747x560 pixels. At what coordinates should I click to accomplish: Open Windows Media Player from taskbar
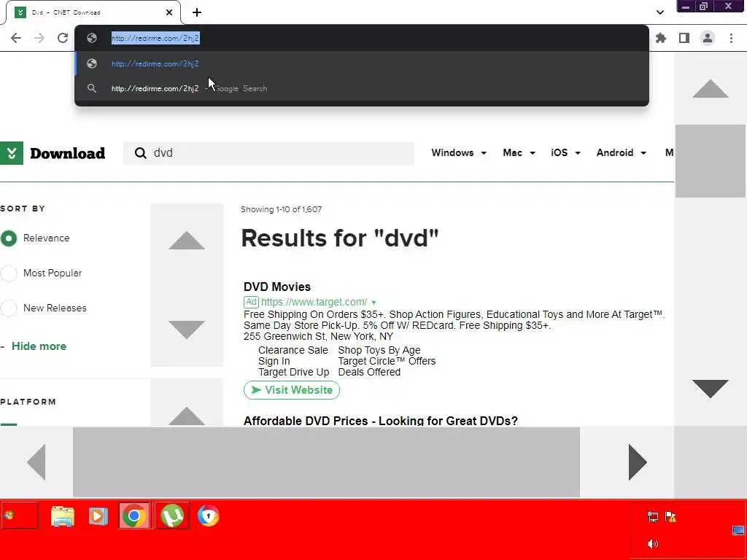(98, 516)
